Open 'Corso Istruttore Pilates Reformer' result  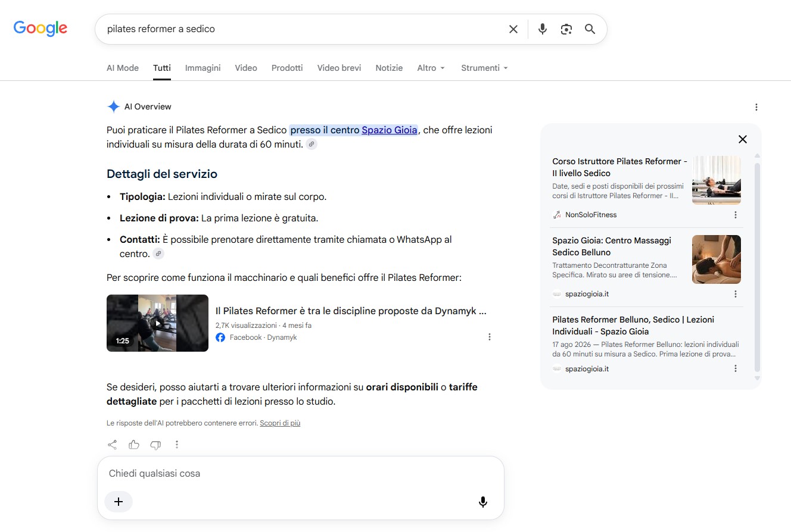click(x=619, y=167)
